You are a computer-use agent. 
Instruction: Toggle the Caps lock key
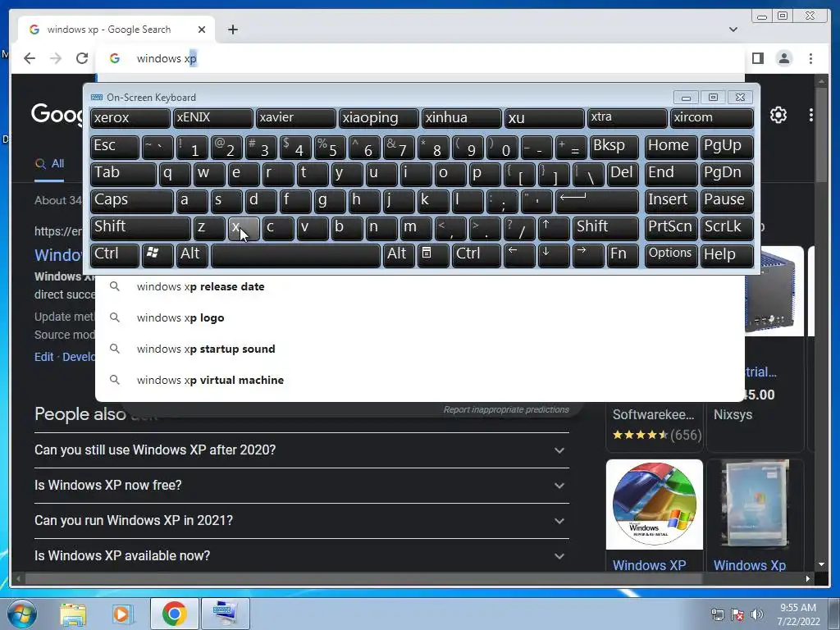pyautogui.click(x=131, y=201)
